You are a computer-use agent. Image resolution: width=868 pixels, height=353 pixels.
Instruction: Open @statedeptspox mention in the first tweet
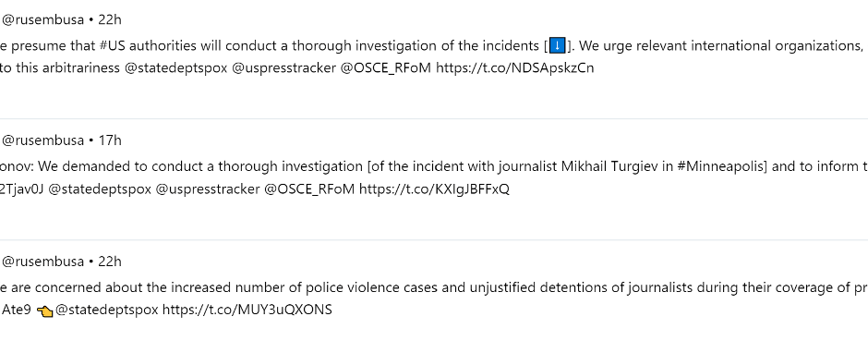[x=175, y=68]
